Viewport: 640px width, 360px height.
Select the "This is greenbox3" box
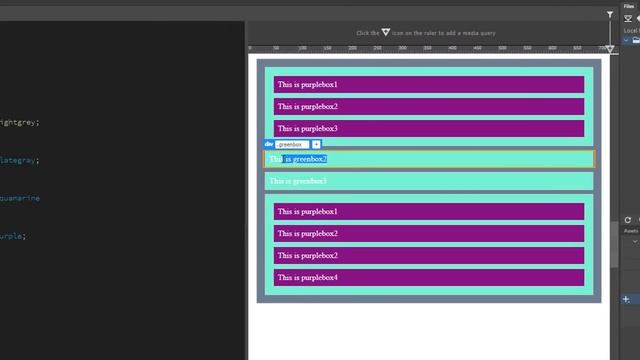[x=429, y=181]
